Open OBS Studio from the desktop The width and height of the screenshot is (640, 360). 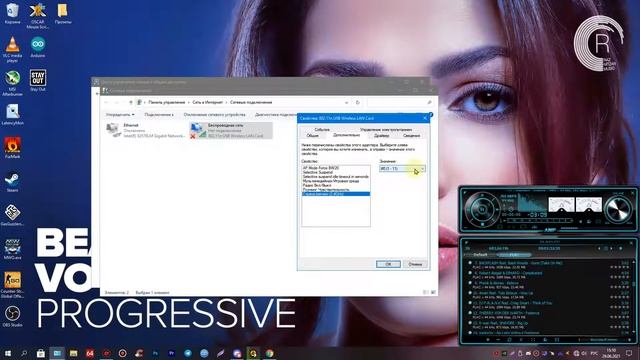click(x=12, y=316)
